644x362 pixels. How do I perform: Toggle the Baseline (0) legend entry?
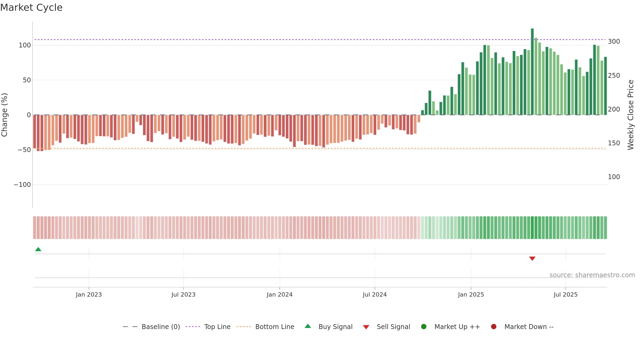tap(151, 327)
